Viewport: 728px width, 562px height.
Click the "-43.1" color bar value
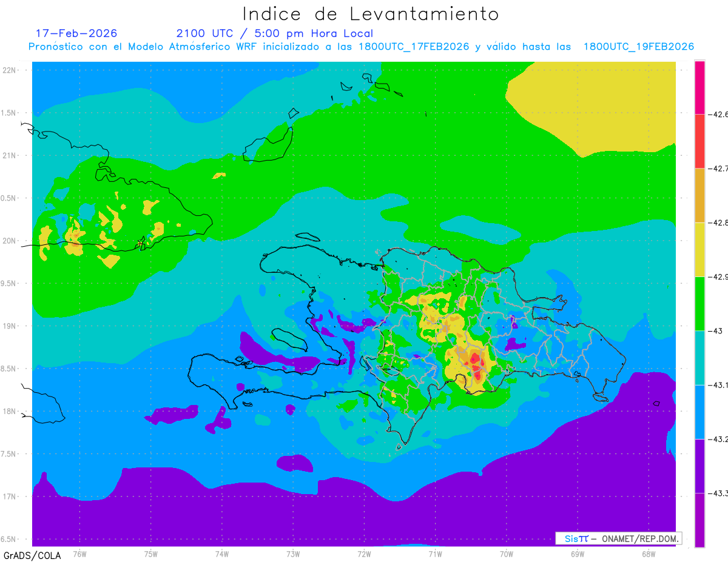tap(719, 385)
